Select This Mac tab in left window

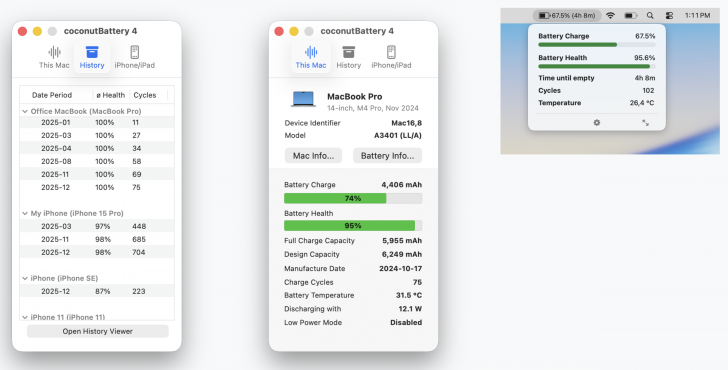tap(54, 58)
